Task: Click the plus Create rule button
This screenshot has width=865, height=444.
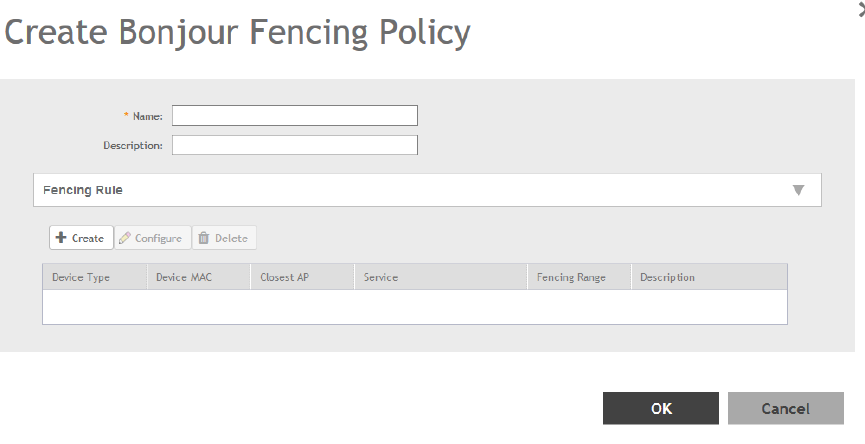Action: click(x=81, y=238)
